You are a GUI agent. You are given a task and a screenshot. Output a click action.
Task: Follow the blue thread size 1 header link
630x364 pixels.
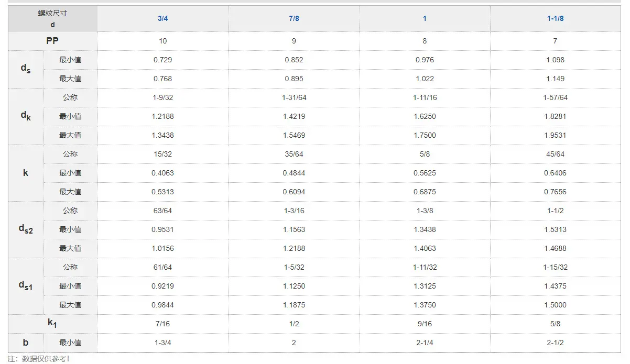tap(425, 18)
